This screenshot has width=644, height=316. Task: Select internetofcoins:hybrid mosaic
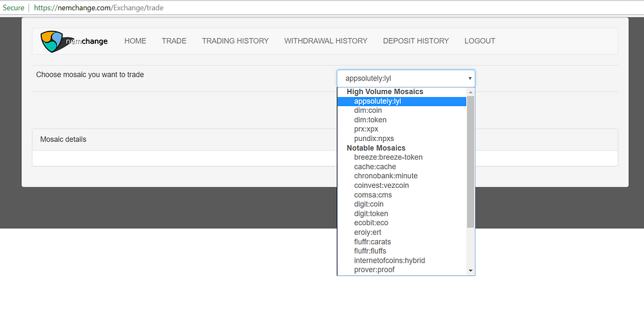pyautogui.click(x=402, y=260)
